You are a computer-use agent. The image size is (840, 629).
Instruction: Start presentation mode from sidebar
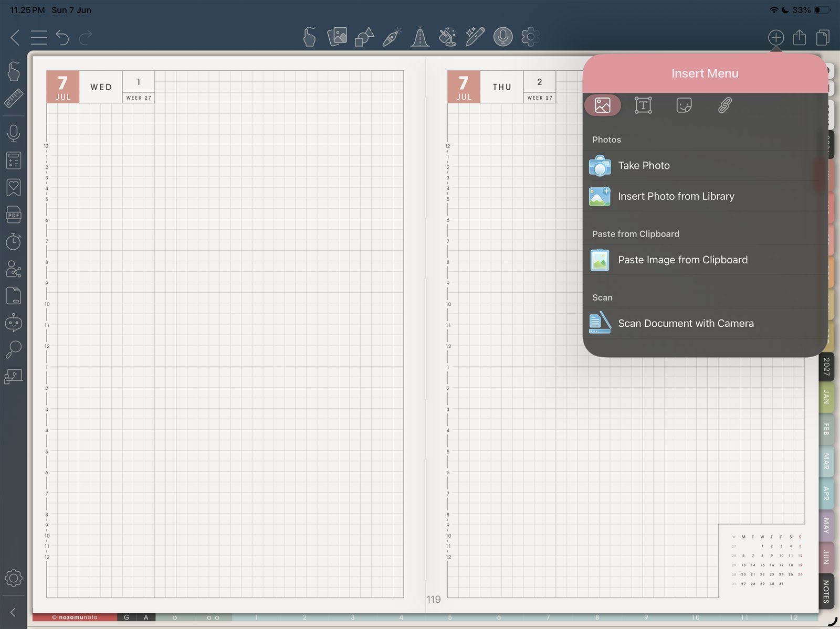click(x=14, y=377)
